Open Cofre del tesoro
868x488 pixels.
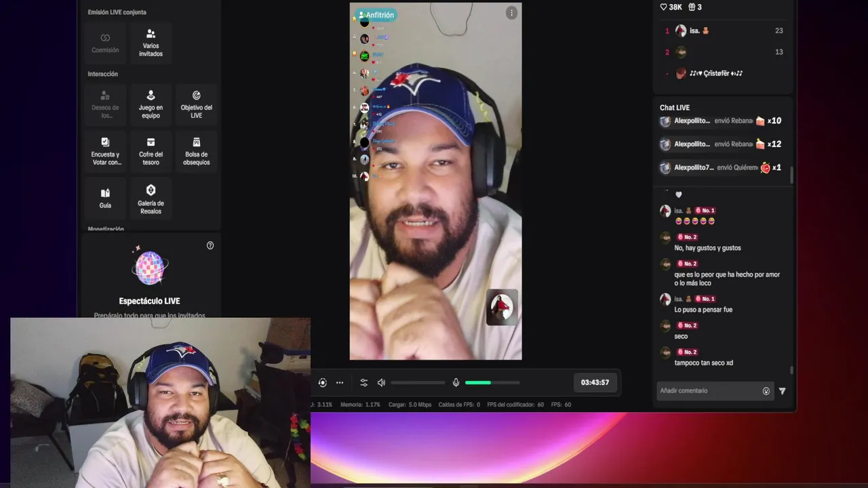click(x=151, y=151)
